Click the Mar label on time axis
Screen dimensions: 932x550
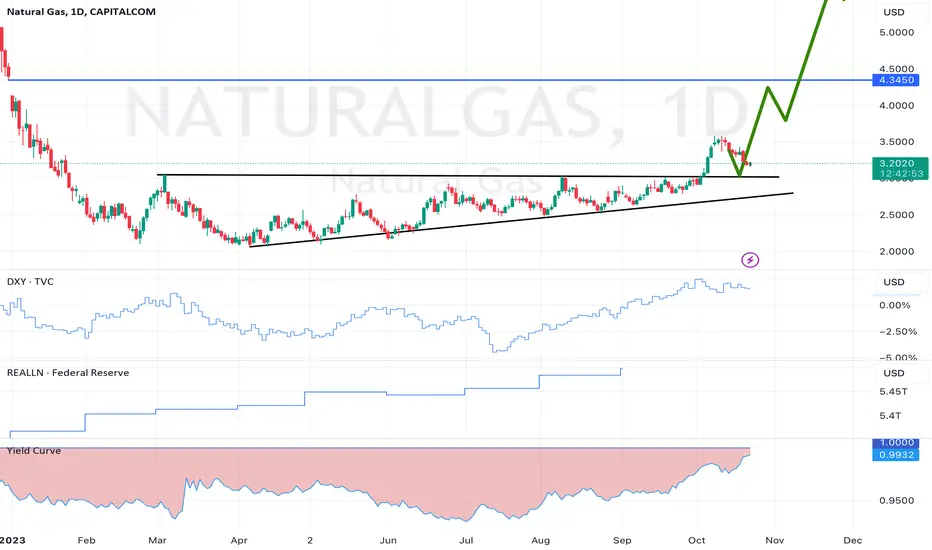click(x=158, y=540)
